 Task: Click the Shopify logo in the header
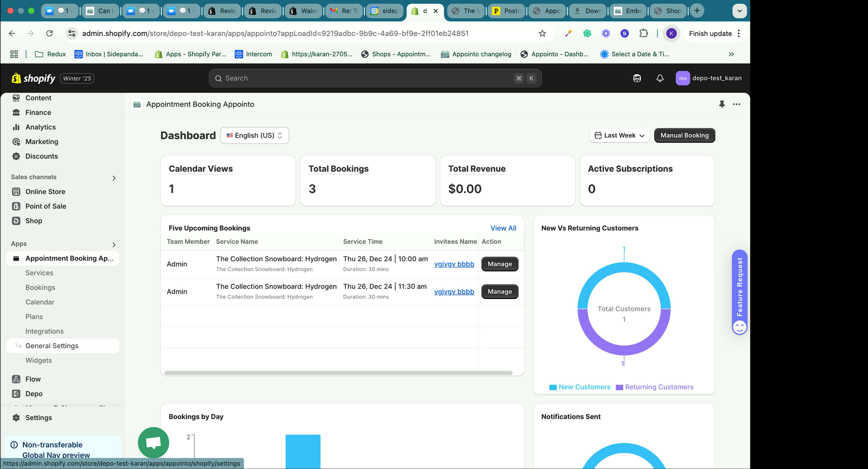(x=33, y=78)
